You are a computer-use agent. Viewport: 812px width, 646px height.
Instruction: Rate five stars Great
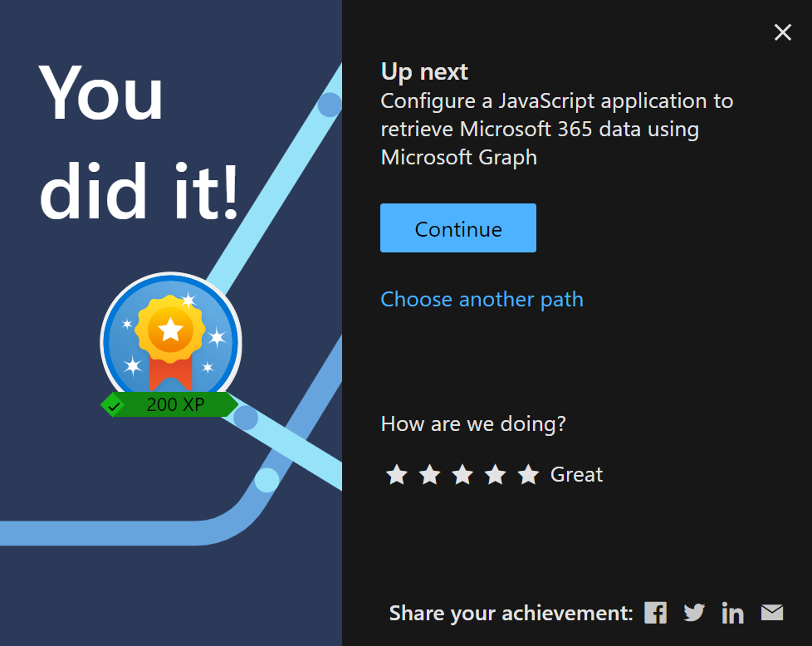(x=528, y=474)
